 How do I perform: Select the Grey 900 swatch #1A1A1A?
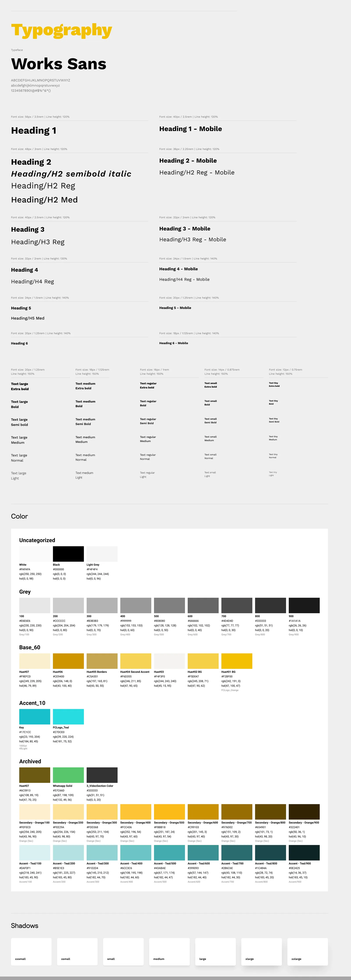click(304, 605)
